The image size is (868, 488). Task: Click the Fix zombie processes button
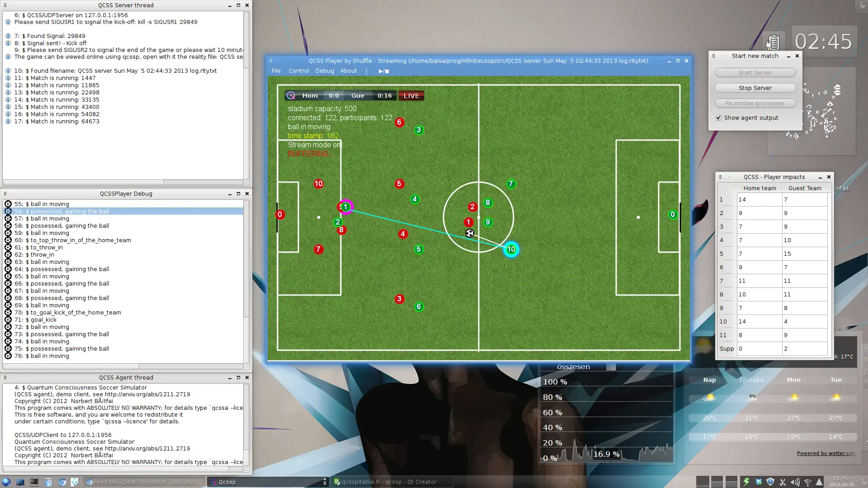pos(755,103)
